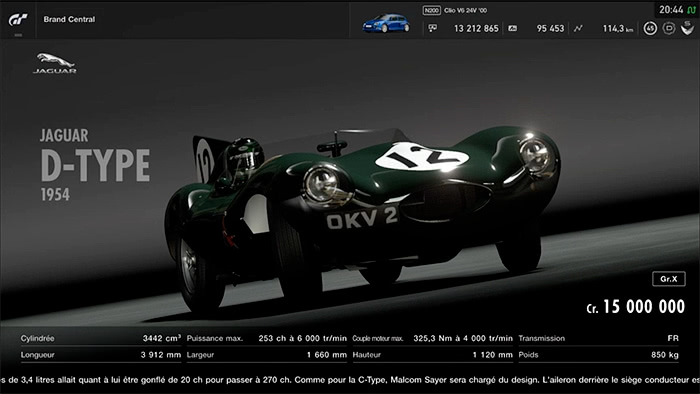
Task: Click the Cr. 15 000 000 price
Action: (635, 307)
